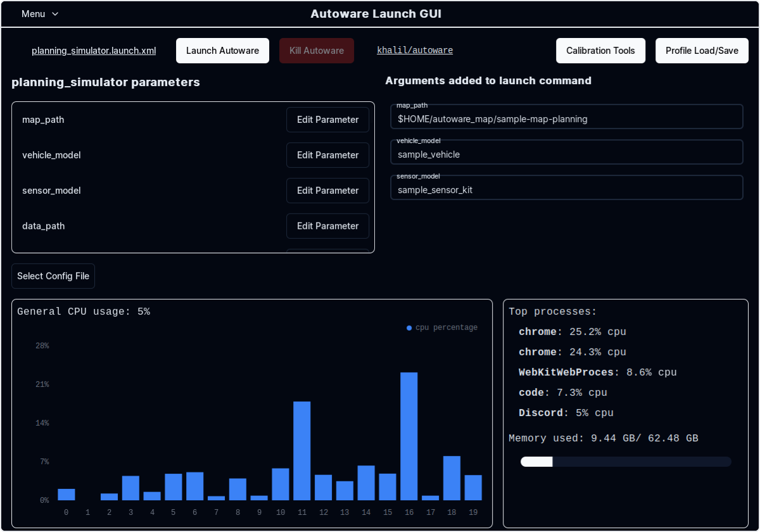The width and height of the screenshot is (760, 532).
Task: Open Profile Load/Save
Action: pyautogui.click(x=702, y=50)
